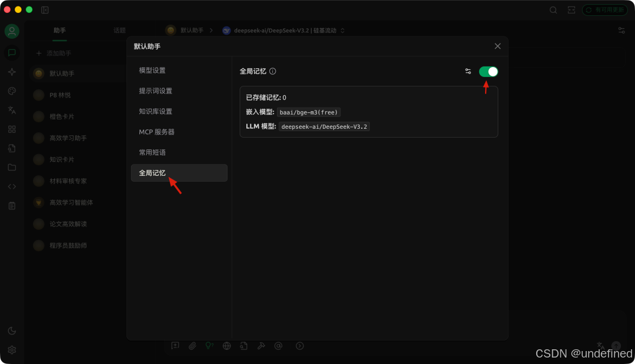The image size is (635, 364).
Task: Click the @ mention model icon
Action: (x=278, y=346)
